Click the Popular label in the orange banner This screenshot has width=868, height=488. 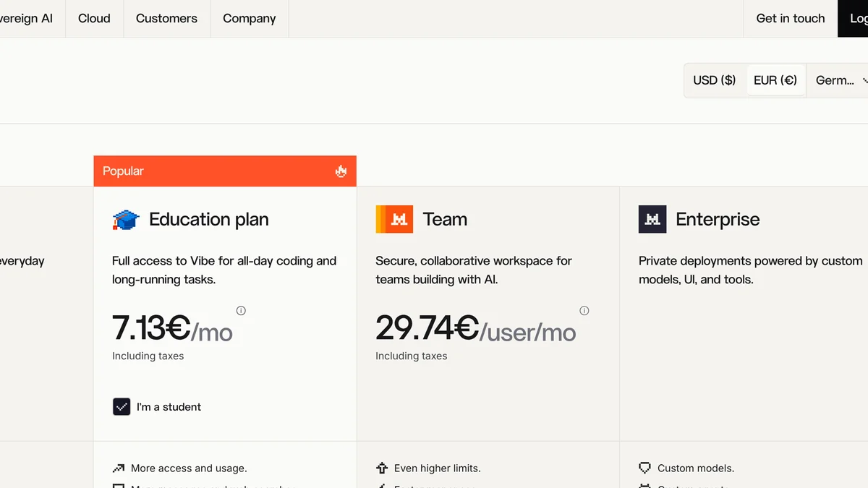click(123, 171)
